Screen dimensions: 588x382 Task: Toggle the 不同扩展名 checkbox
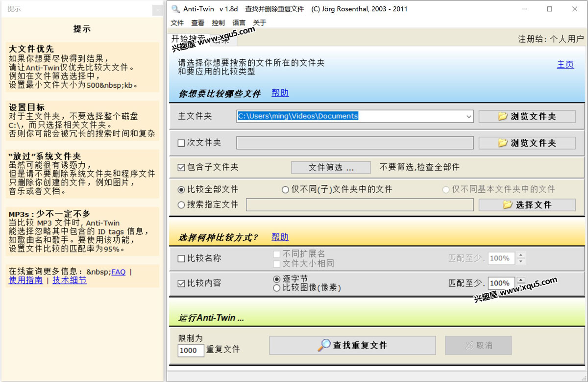(x=276, y=254)
